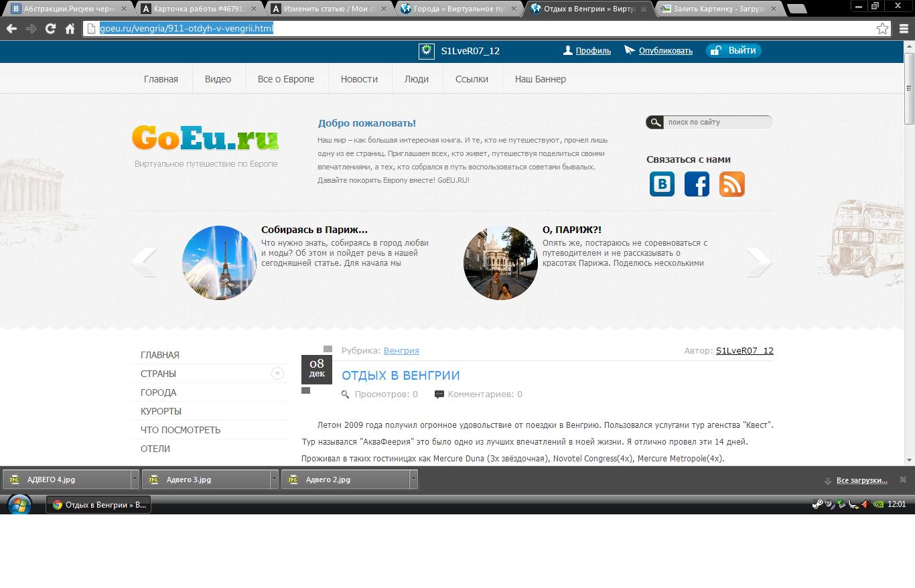Show next slide in article carousel

[x=759, y=262]
